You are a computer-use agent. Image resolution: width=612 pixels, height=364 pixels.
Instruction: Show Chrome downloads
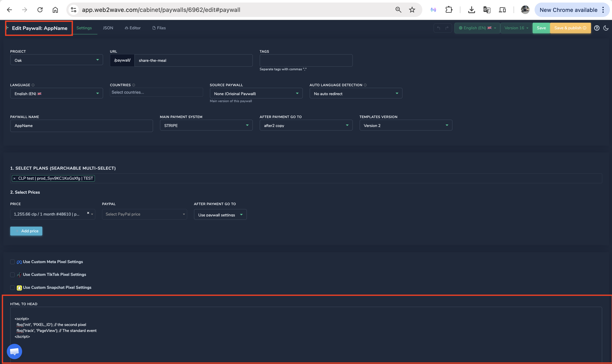(471, 10)
